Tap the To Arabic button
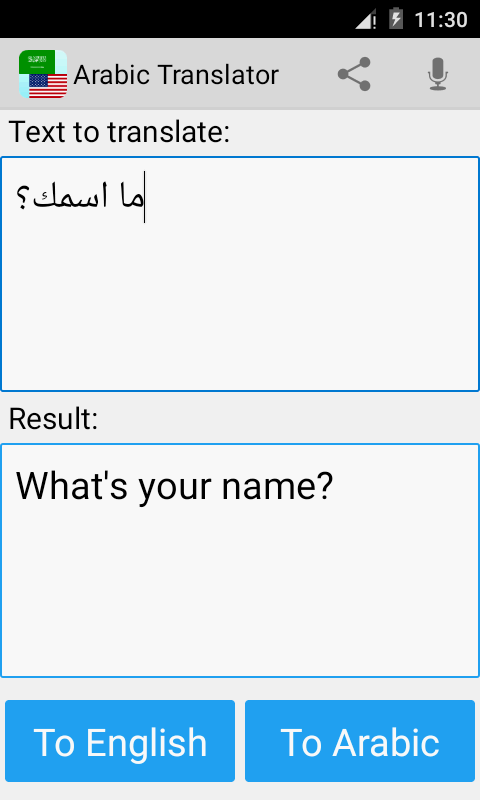 pos(360,741)
